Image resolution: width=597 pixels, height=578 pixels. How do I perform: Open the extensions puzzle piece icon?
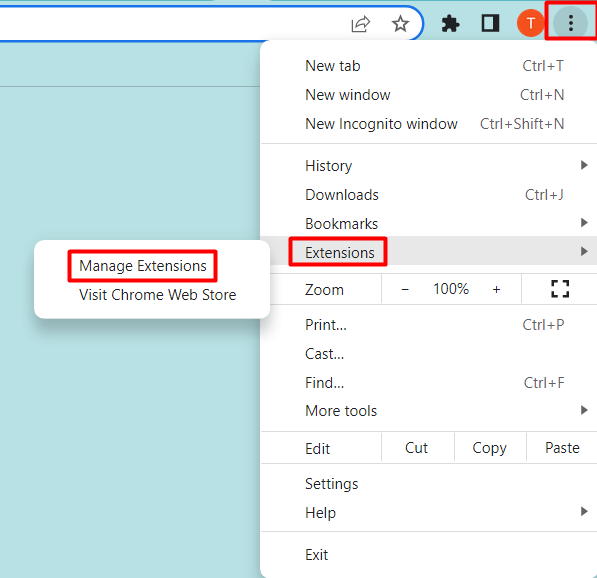pyautogui.click(x=450, y=24)
